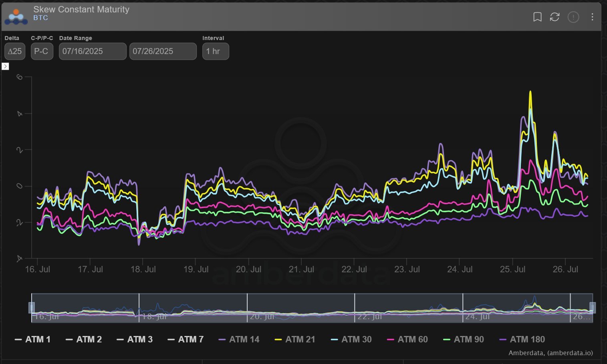
Task: Click the bookmark icon in header
Action: [x=537, y=17]
